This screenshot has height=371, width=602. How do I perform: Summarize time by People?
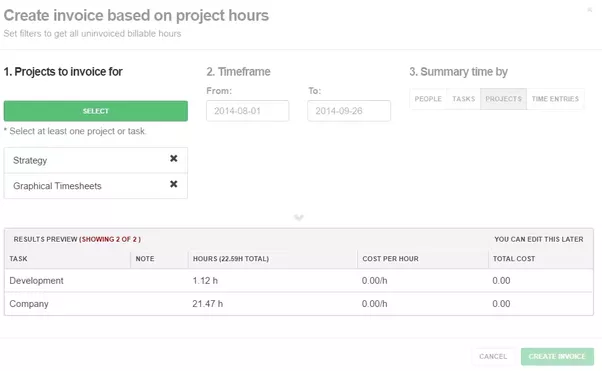(x=428, y=99)
